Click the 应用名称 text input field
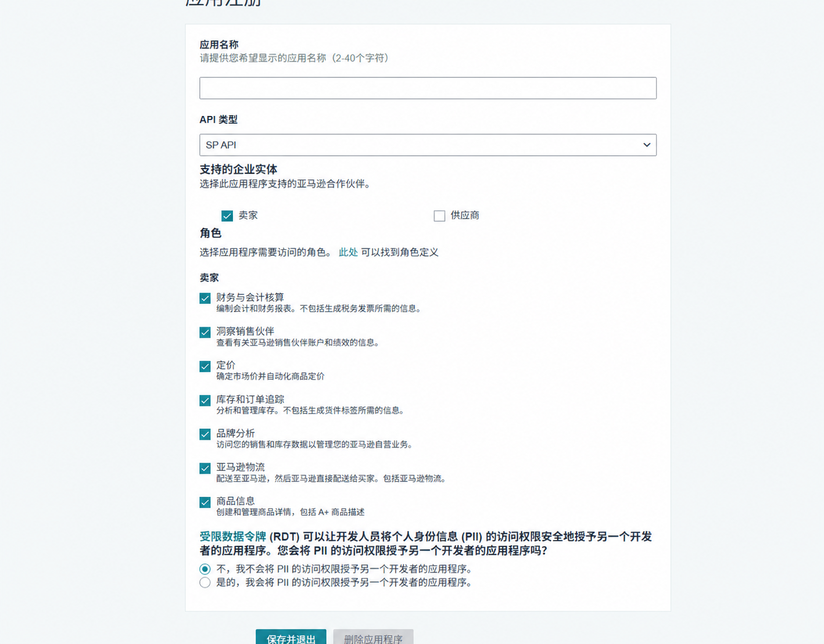 428,88
